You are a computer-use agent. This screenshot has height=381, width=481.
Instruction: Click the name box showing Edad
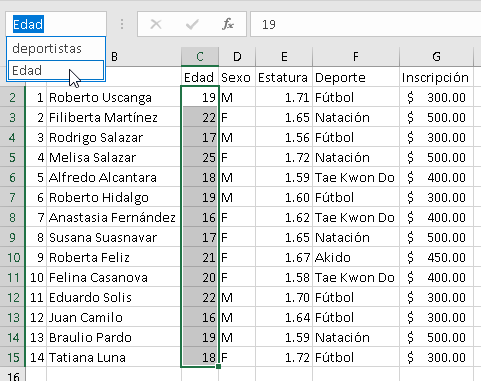coord(56,24)
